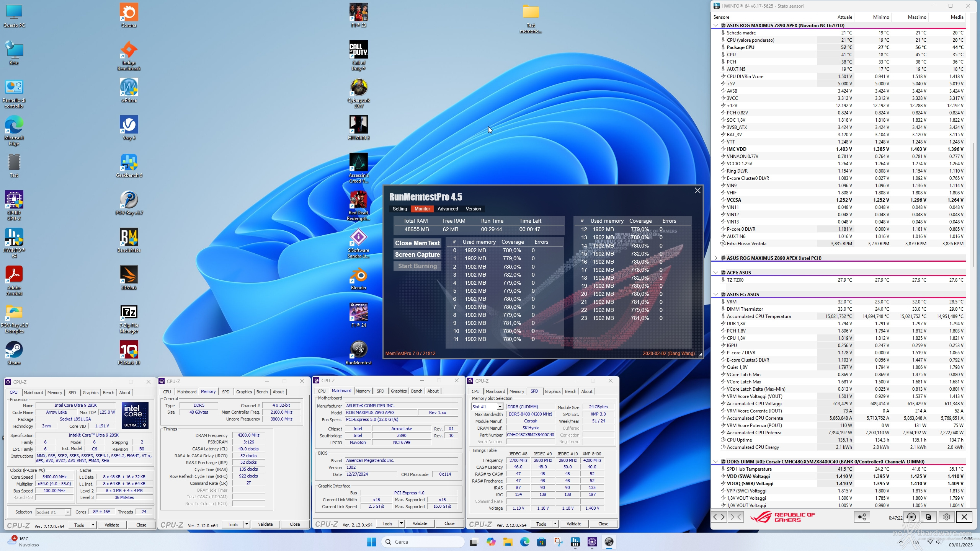Viewport: 980px width, 551px height.
Task: Open Snipping Tool from the taskbar
Action: click(x=559, y=542)
